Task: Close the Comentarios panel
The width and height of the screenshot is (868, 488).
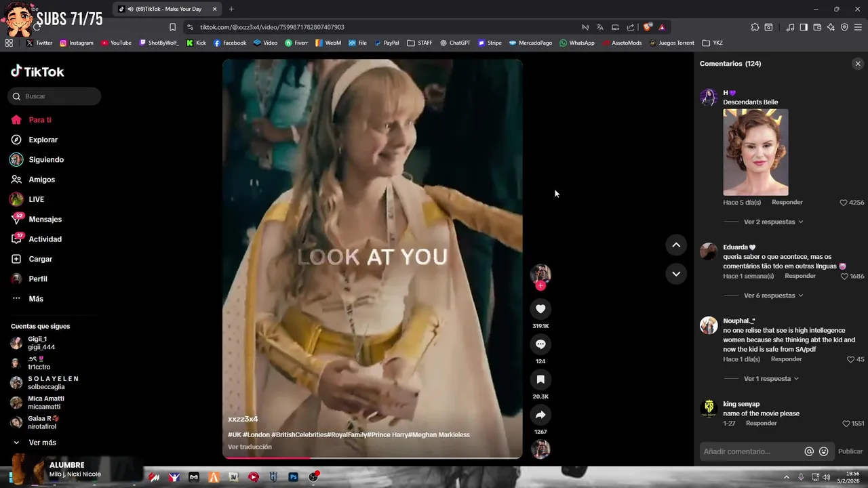Action: pos(858,64)
